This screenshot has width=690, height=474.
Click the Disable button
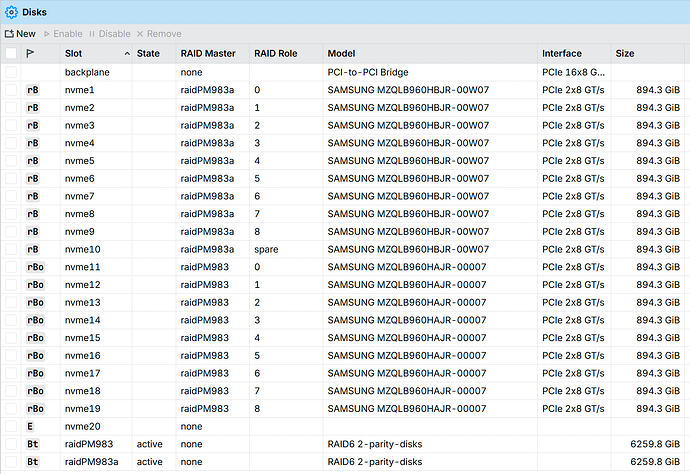(x=110, y=34)
